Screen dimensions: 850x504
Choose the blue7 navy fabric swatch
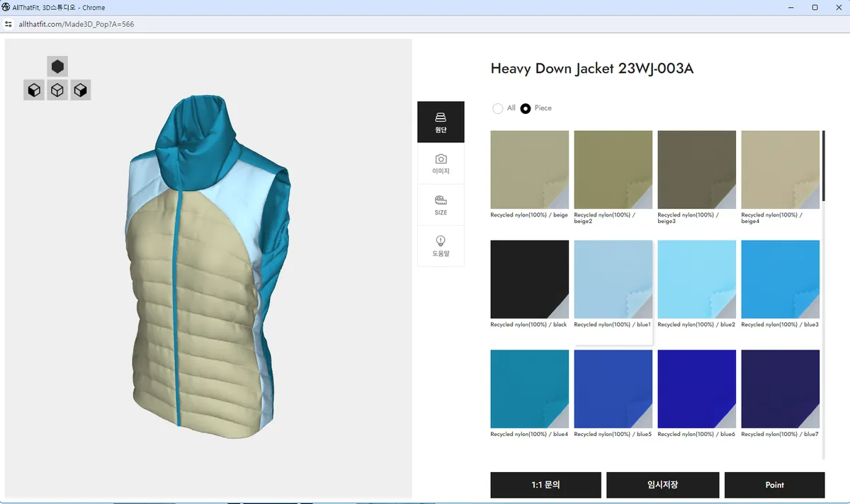[x=781, y=389]
